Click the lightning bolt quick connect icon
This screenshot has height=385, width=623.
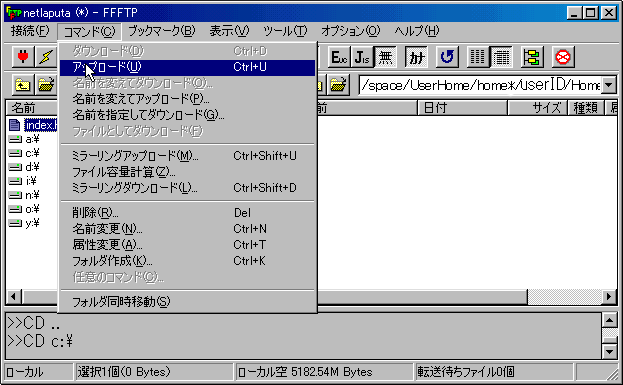click(46, 57)
